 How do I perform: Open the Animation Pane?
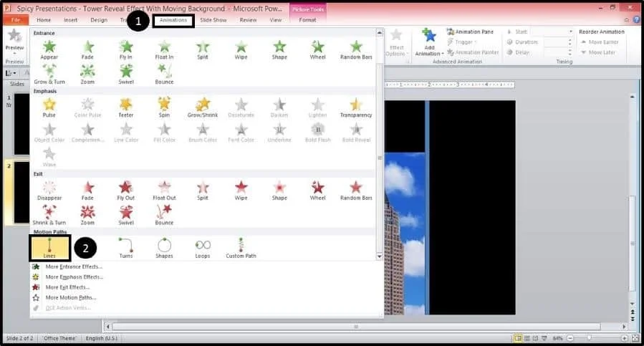[x=470, y=32]
